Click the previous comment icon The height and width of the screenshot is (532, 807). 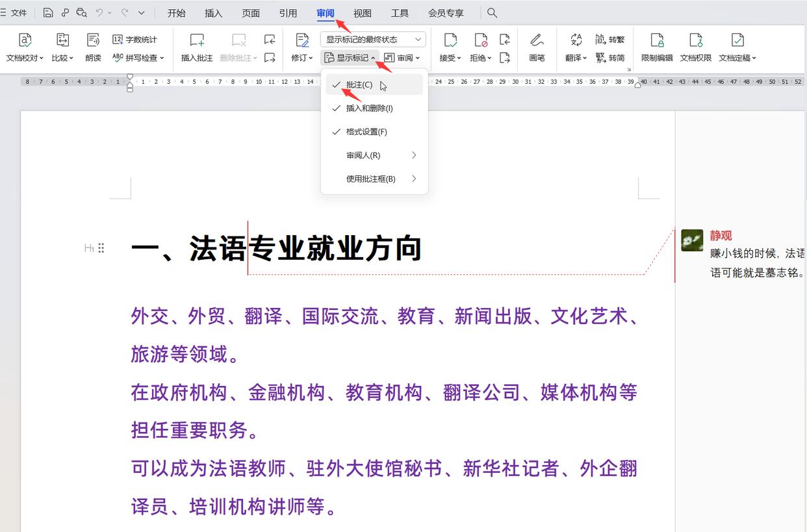(x=270, y=40)
